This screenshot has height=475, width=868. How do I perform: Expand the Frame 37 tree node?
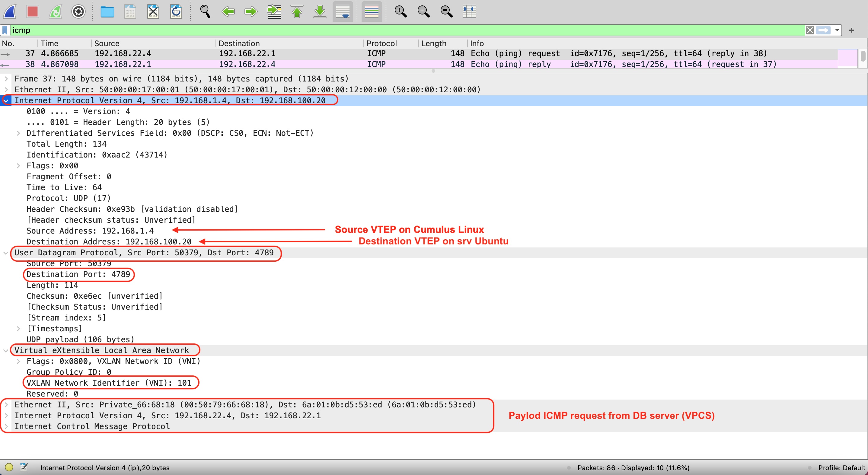6,79
